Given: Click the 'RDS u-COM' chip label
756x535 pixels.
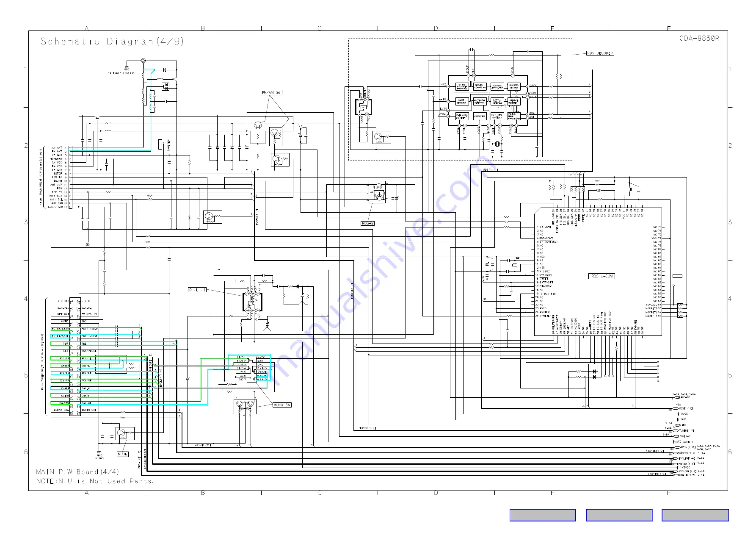Looking at the screenshot, I should 602,276.
